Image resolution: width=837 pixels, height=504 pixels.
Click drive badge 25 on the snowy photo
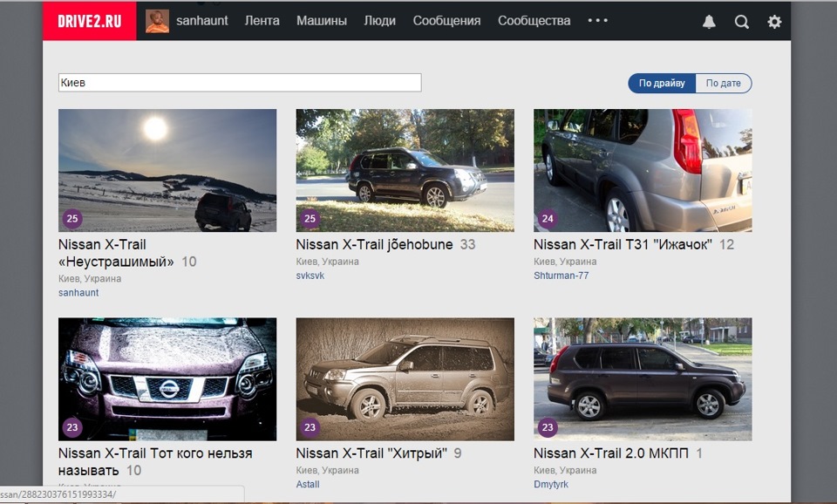coord(72,218)
